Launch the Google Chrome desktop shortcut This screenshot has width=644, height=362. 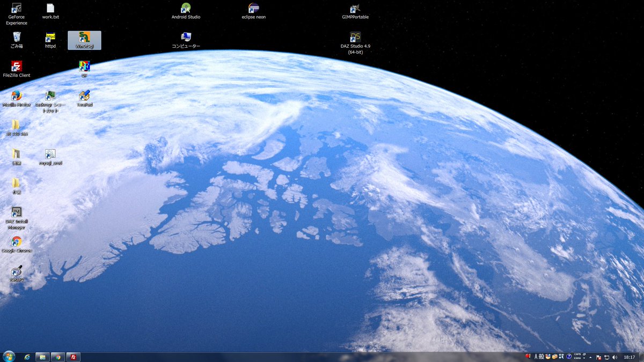[x=17, y=244]
